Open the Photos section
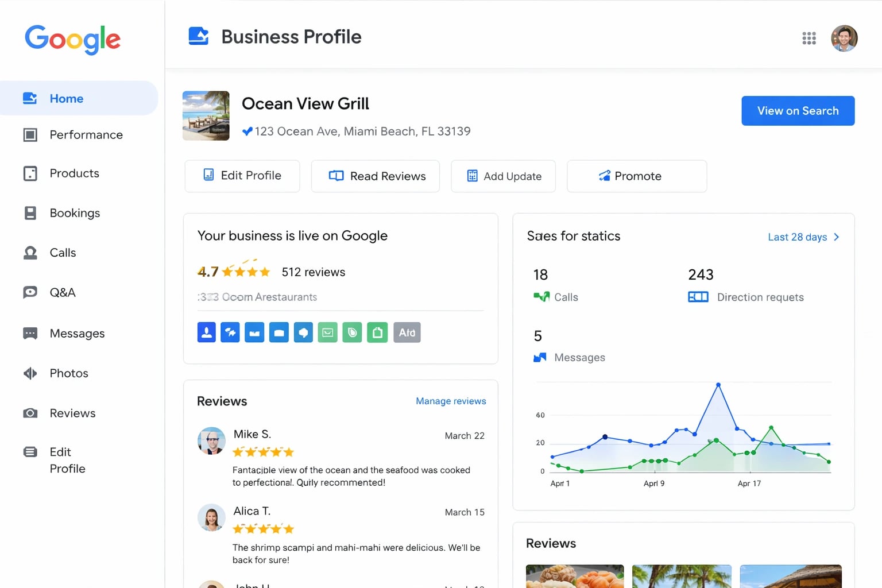The height and width of the screenshot is (588, 882). tap(68, 373)
